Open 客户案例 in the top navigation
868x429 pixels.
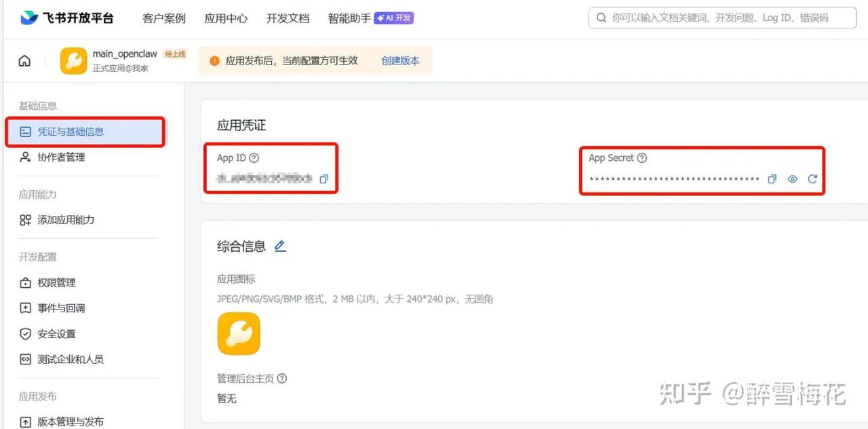coord(164,18)
